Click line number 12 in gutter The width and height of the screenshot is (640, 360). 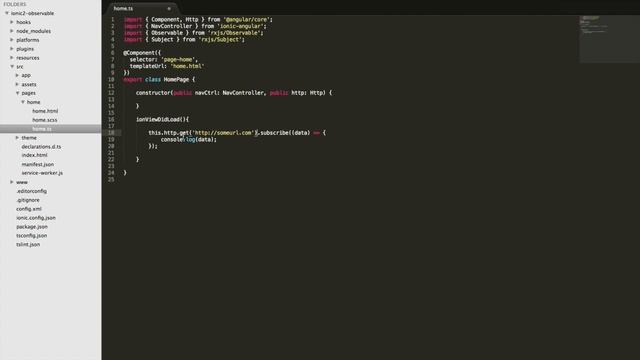[111, 93]
